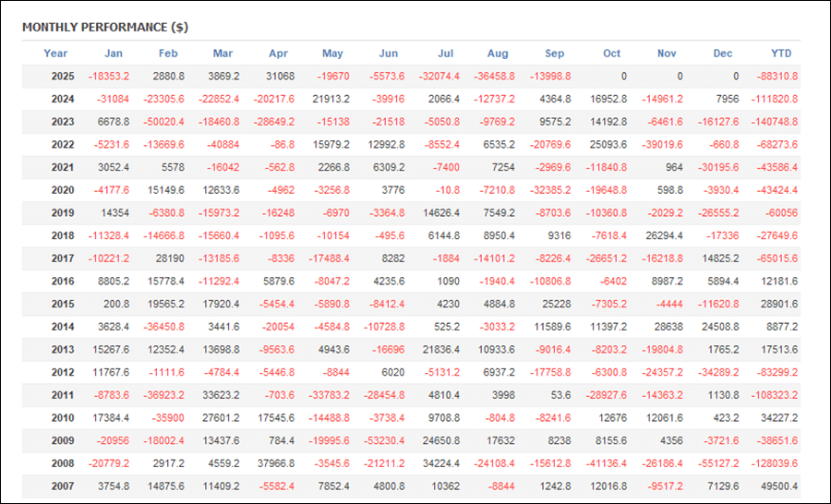Click the 2007 YTD value 49500.4
Image resolution: width=831 pixels, height=504 pixels.
(777, 486)
